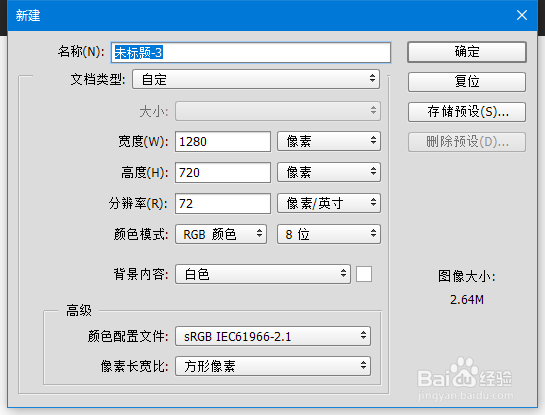The image size is (545, 415).
Task: Click the 新建 dialog title
Action: click(28, 15)
